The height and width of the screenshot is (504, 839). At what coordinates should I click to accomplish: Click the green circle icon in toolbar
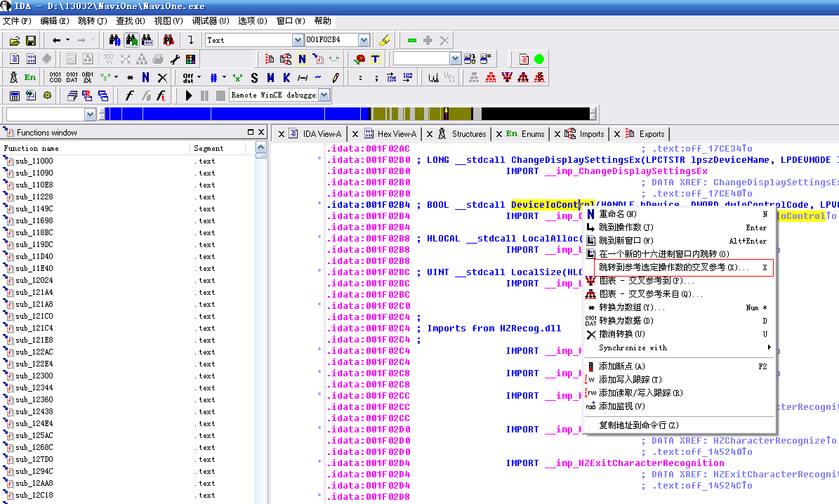[x=539, y=59]
